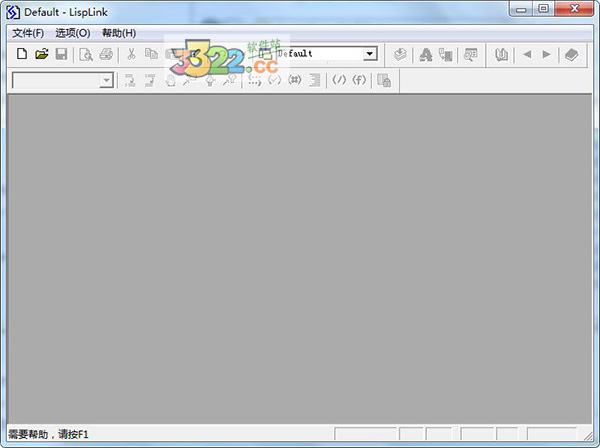Image resolution: width=600 pixels, height=448 pixels.
Task: Open the 文件(F) menu
Action: click(28, 33)
